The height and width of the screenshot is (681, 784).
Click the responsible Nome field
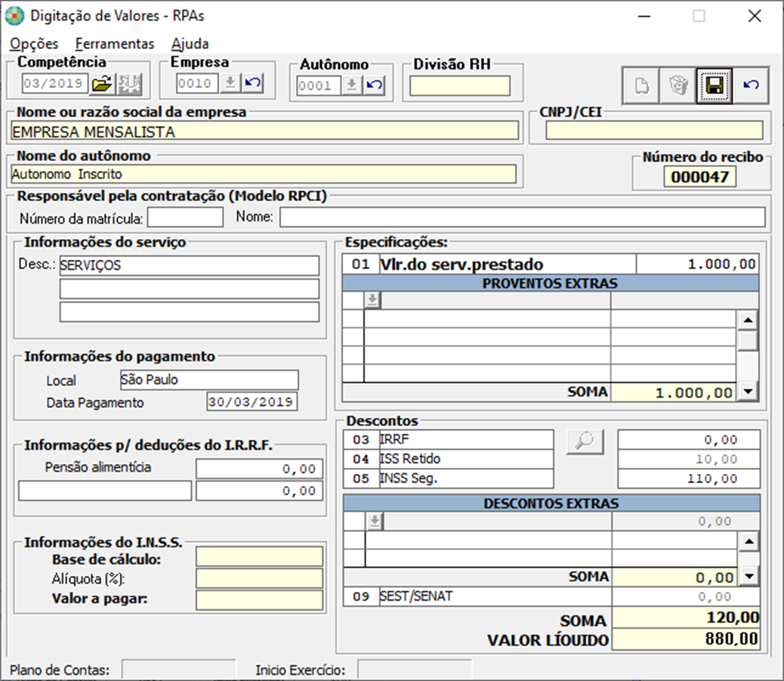pos(523,218)
